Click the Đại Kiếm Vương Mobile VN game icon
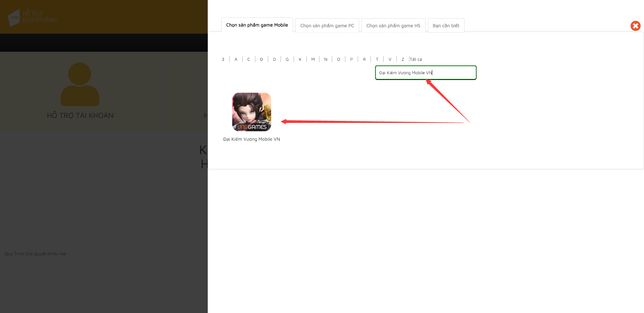The image size is (644, 313). tap(252, 112)
